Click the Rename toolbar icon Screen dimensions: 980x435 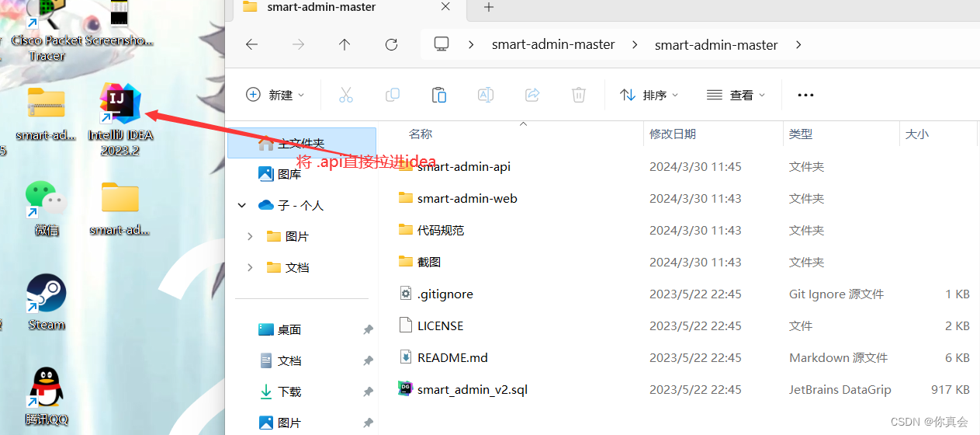pyautogui.click(x=486, y=95)
